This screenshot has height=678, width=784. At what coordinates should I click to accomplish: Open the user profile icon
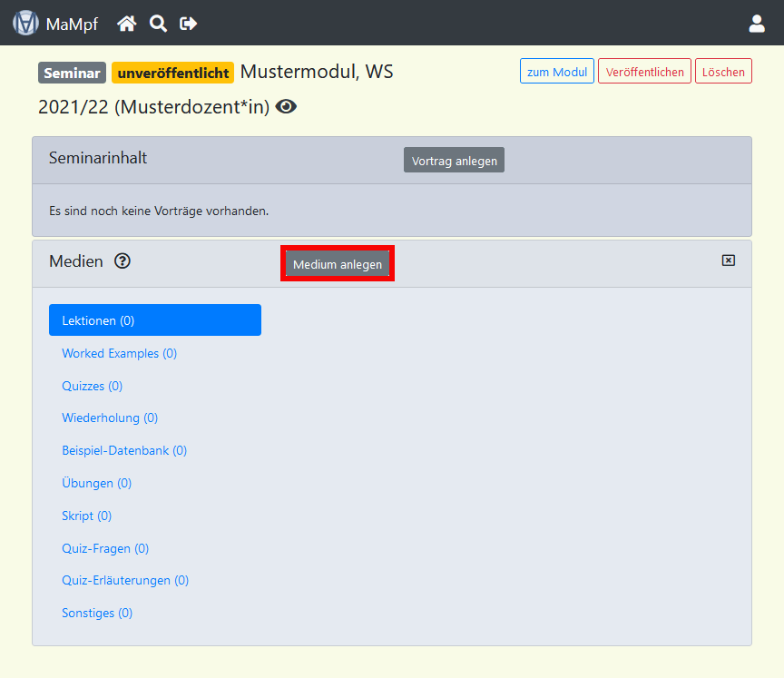click(x=757, y=24)
